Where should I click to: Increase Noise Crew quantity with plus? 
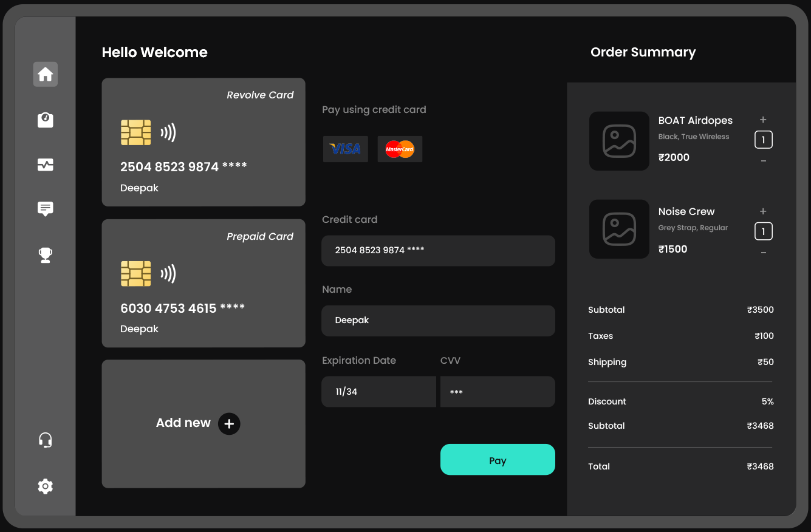pos(763,211)
